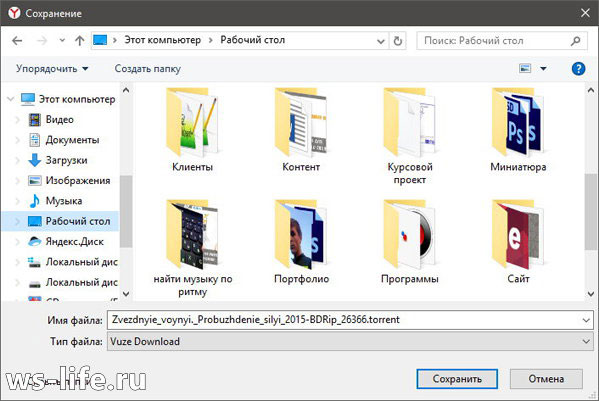
Task: Click the Сохранить button
Action: click(x=457, y=379)
